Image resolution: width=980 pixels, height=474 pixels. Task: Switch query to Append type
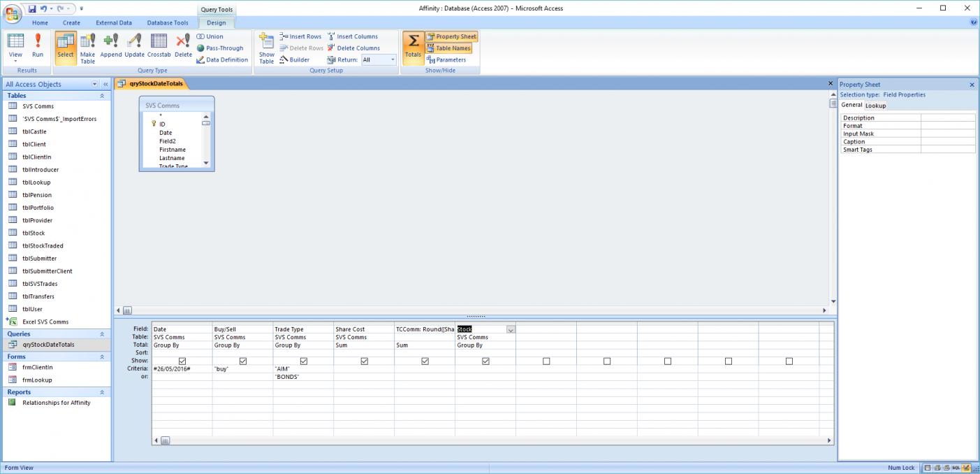111,45
